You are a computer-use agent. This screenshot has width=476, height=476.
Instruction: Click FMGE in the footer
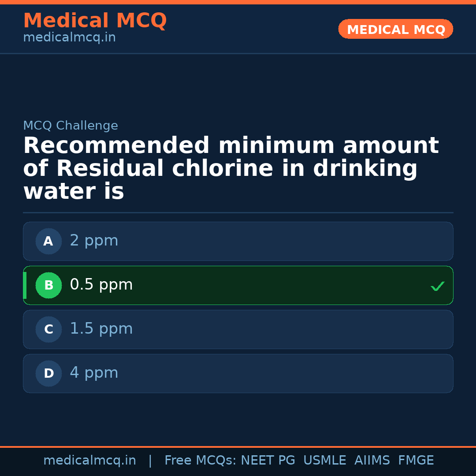click(416, 461)
